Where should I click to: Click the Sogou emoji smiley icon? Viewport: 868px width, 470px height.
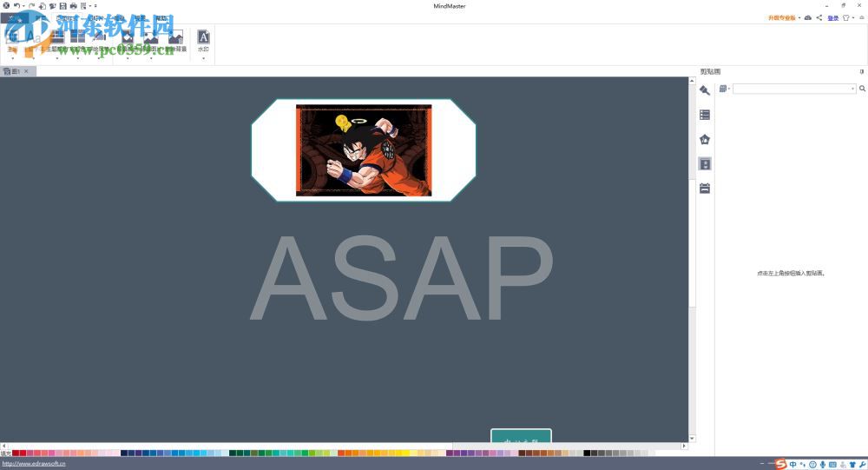(x=812, y=464)
